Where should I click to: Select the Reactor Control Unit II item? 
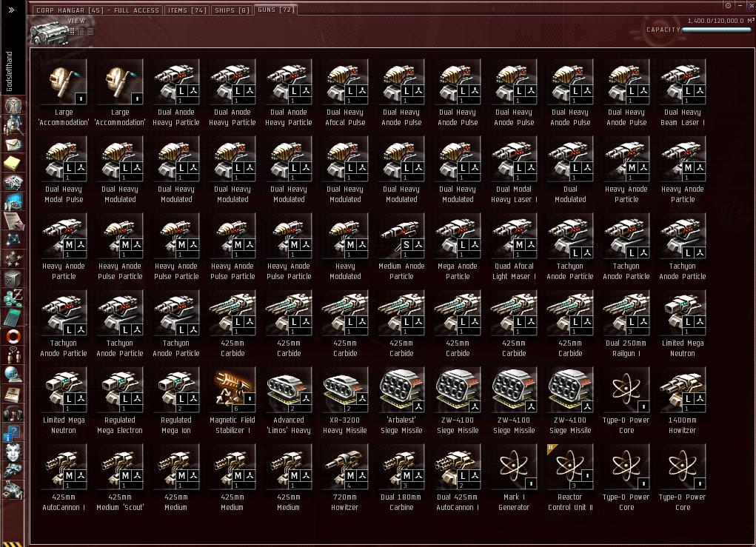[x=570, y=479]
